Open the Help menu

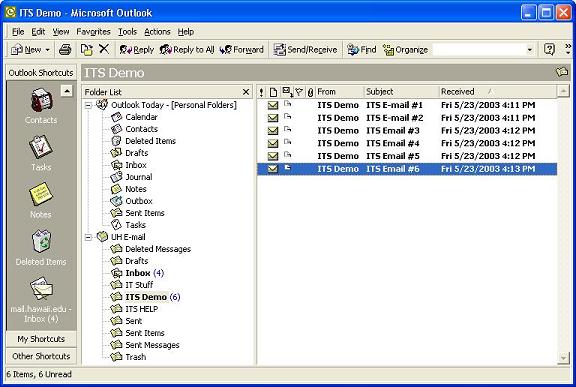[186, 32]
